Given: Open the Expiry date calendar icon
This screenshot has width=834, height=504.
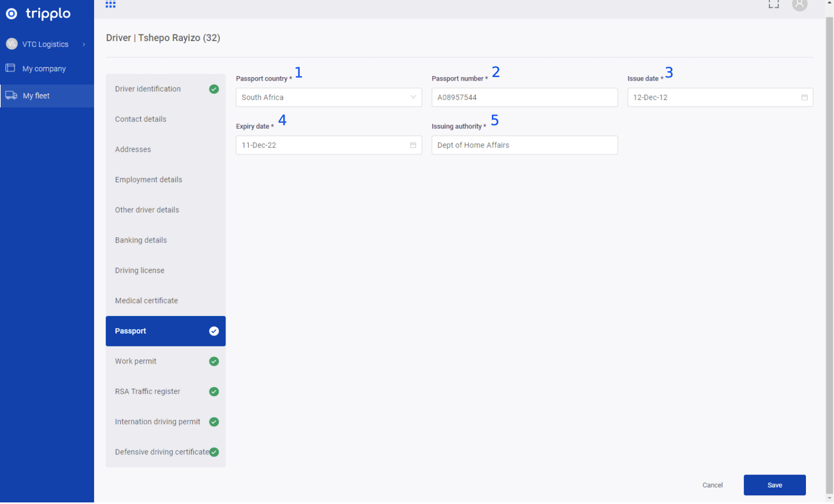Looking at the screenshot, I should 413,145.
